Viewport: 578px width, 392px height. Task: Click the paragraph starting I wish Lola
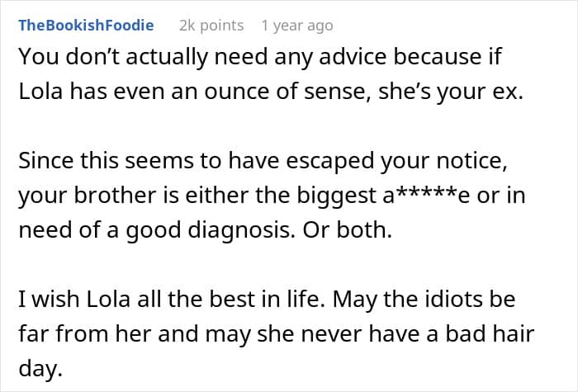point(276,333)
